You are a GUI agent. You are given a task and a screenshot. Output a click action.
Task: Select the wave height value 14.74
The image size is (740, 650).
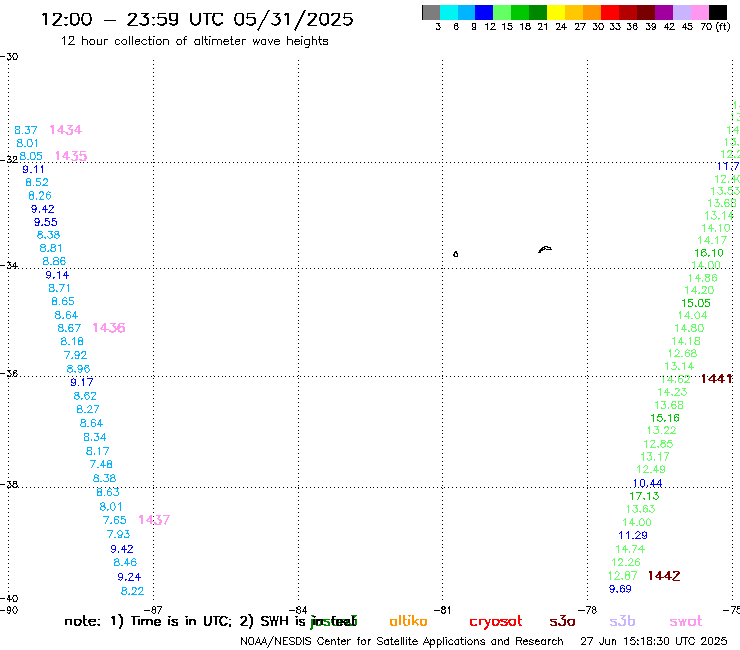(630, 549)
